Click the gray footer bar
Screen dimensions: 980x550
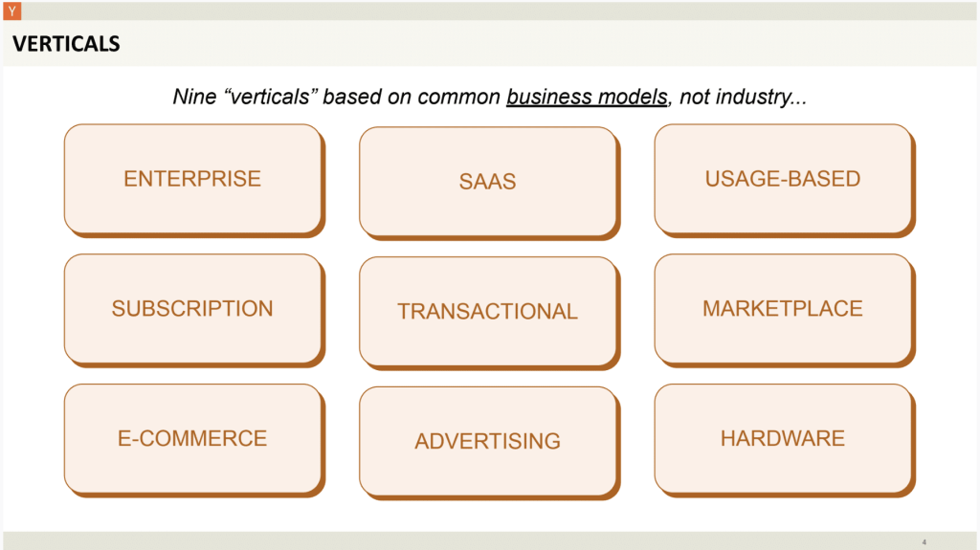[x=489, y=540]
